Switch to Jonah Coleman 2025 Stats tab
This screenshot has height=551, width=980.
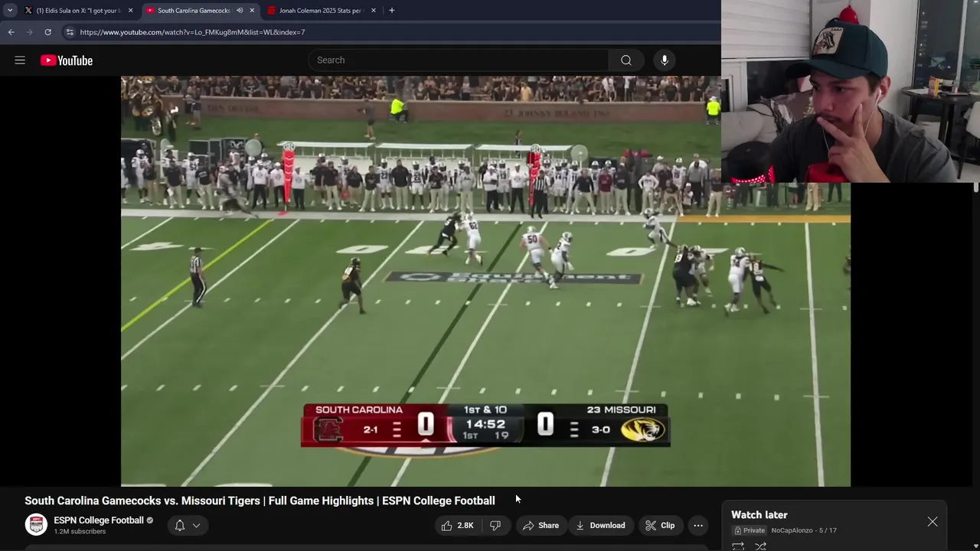320,11
